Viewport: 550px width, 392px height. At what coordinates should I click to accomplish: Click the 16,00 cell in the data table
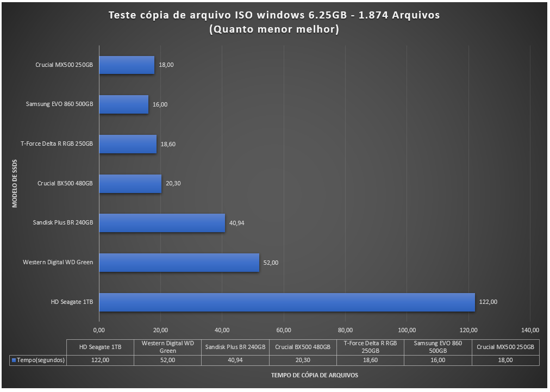pos(438,360)
